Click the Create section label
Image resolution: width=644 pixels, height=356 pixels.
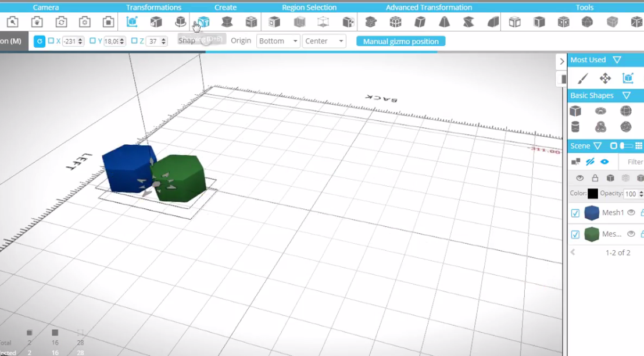[x=226, y=8]
